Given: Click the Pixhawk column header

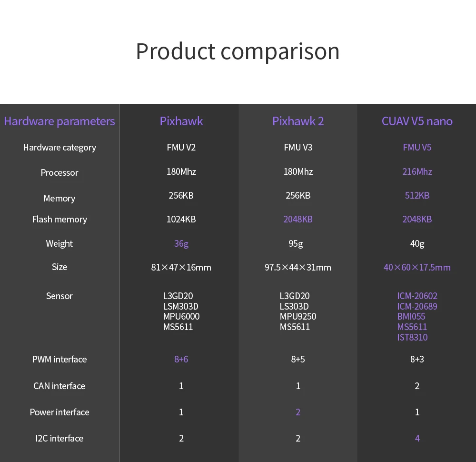Looking at the screenshot, I should [x=181, y=121].
